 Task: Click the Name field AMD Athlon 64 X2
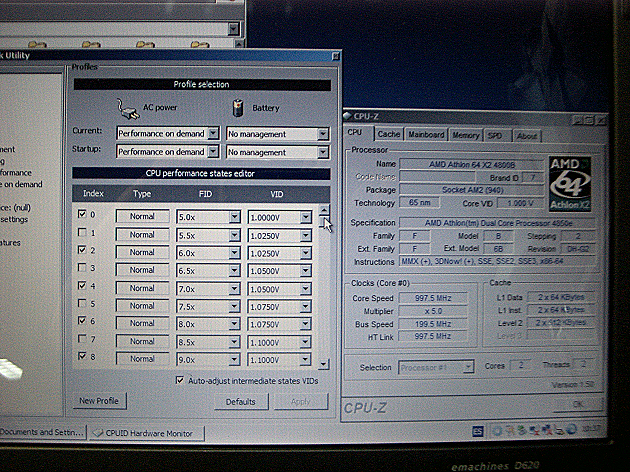(472, 164)
